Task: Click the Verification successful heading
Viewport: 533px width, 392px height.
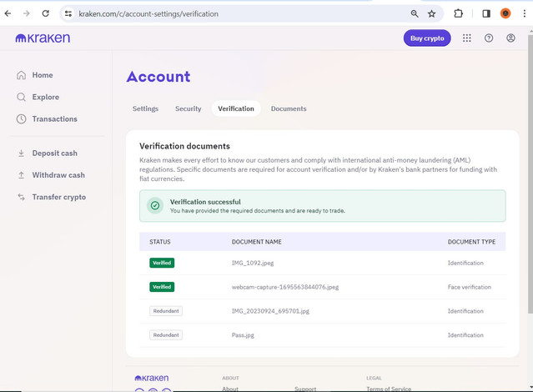Action: pos(205,202)
